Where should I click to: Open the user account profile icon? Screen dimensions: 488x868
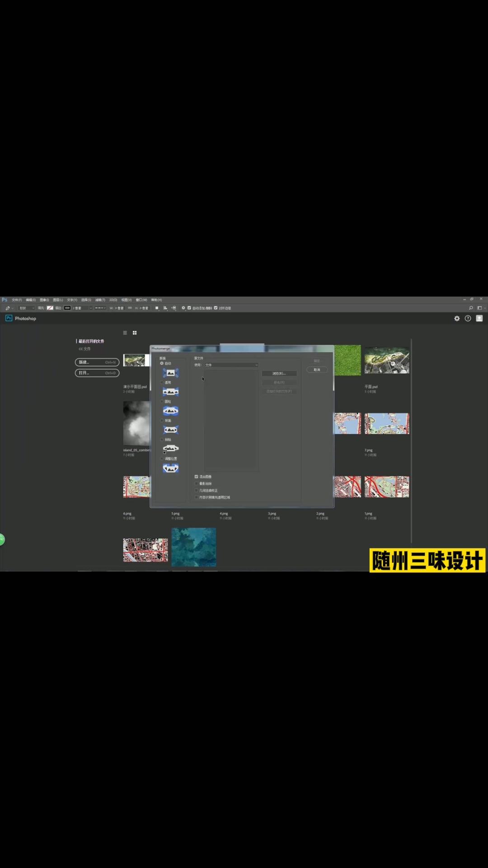coord(479,319)
